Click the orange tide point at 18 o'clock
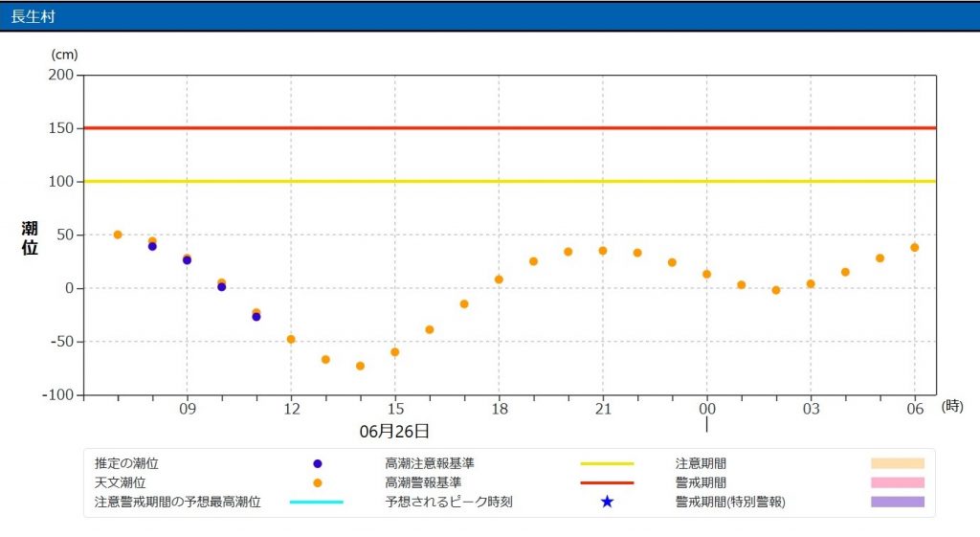This screenshot has width=980, height=537. click(499, 280)
